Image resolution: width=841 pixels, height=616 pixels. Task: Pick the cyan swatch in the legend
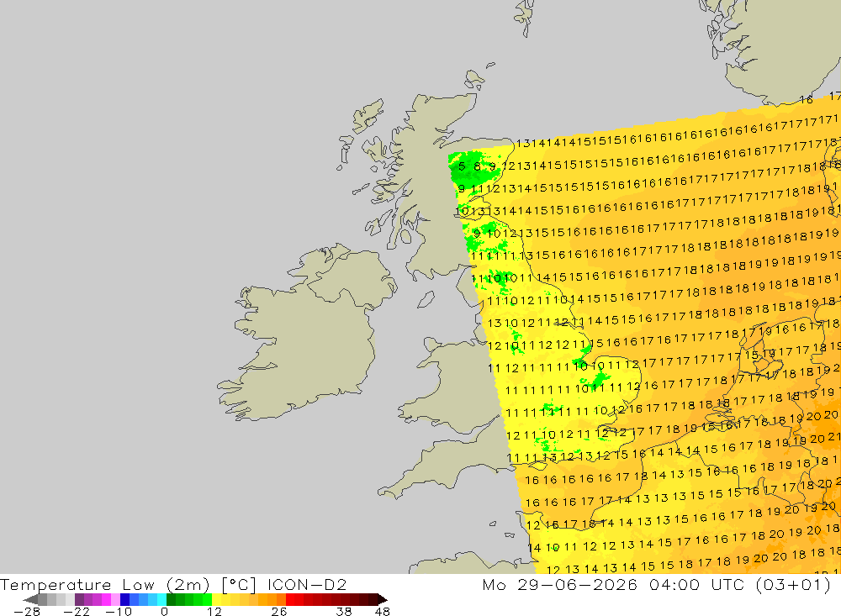point(161,600)
